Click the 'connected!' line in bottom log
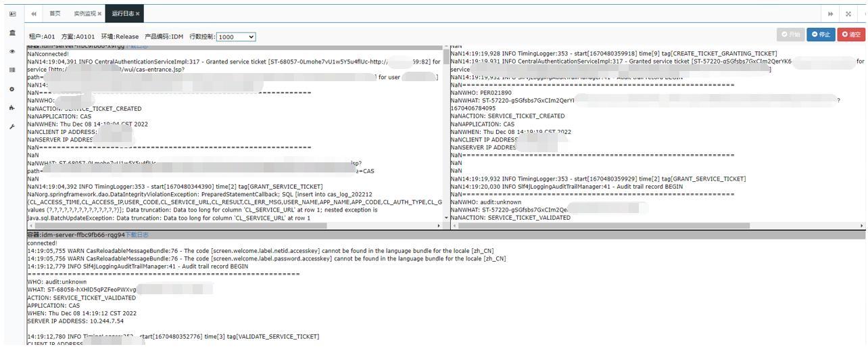The image size is (868, 349). point(43,243)
